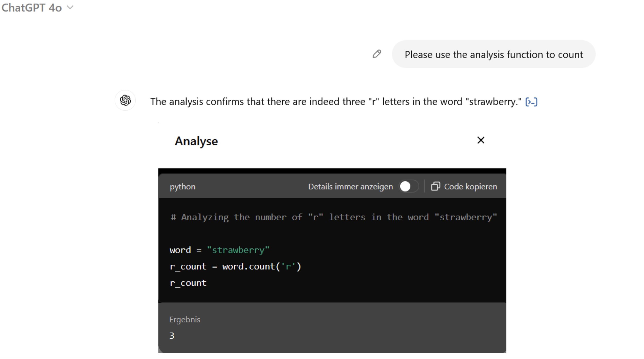
Task: Click the Analyse panel heading
Action: [196, 141]
